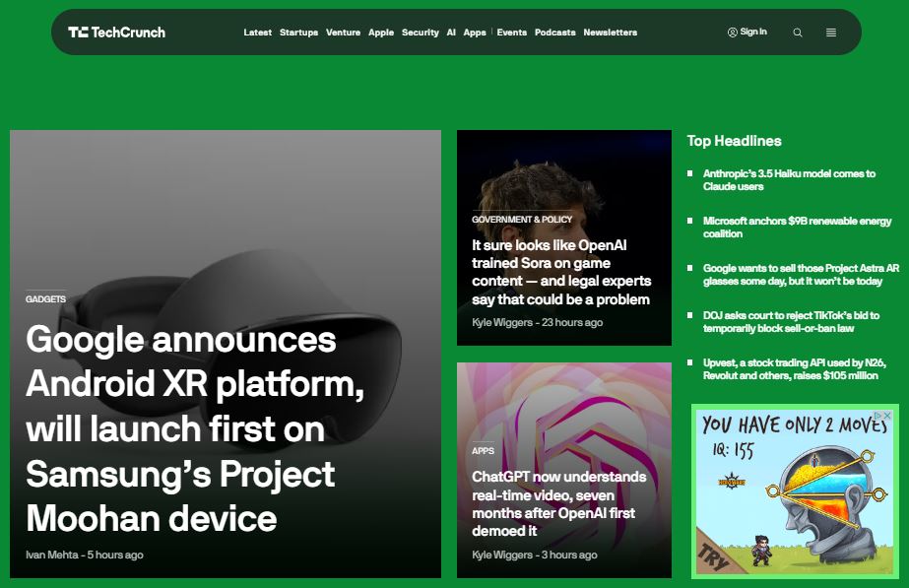Screen dimensions: 909x588
Task: Open Google Project Astra AR glasses headline
Action: pos(801,274)
